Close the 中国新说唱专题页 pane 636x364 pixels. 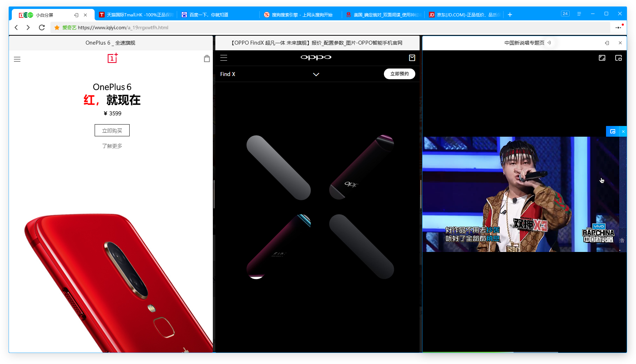[620, 43]
